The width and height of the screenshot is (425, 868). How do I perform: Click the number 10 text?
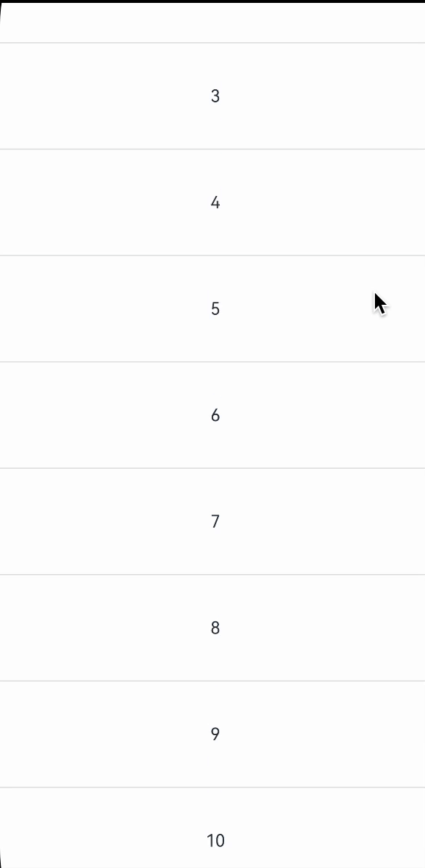[x=215, y=840]
